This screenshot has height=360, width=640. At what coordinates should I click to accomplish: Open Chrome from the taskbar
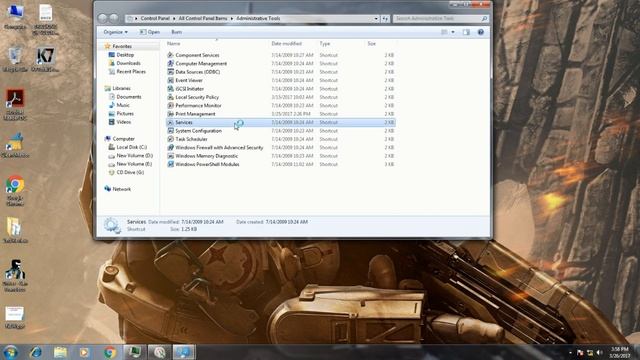pyautogui.click(x=109, y=352)
